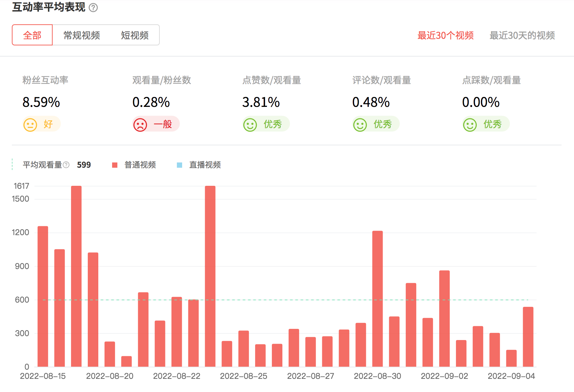Click green smiley under 评论数/观看量
Viewport: 574px width, 392px height.
point(360,125)
